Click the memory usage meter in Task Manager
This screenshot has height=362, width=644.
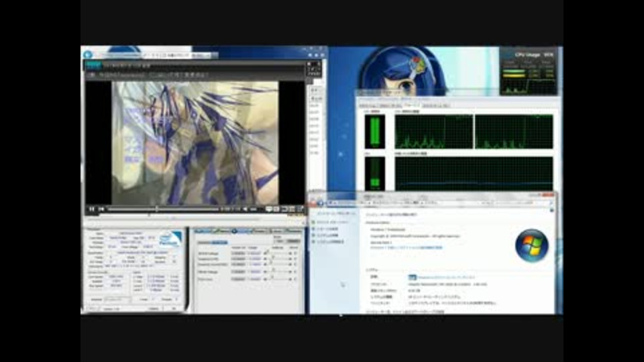374,173
